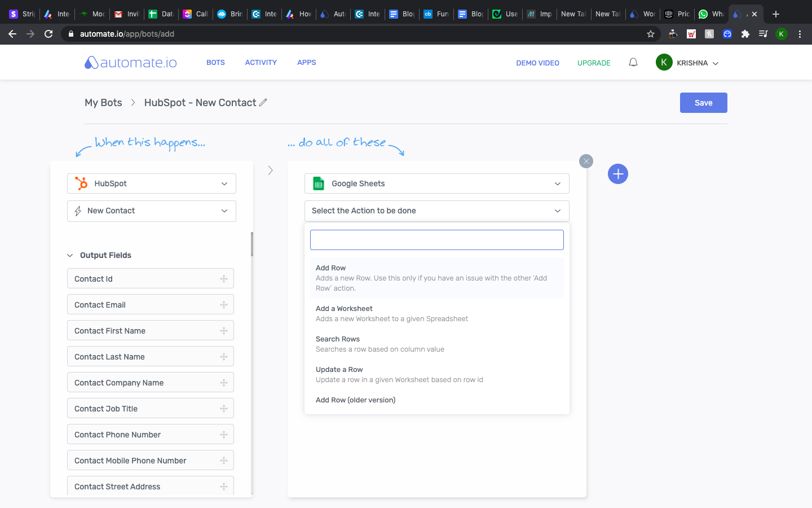The width and height of the screenshot is (812, 508).
Task: Click the lightning trigger icon
Action: point(78,211)
